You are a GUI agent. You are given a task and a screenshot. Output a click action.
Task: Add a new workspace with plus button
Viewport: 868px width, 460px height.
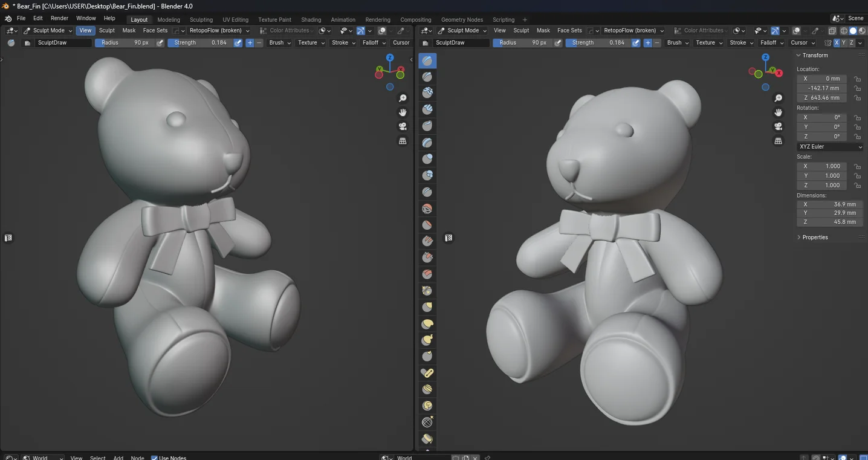(525, 20)
